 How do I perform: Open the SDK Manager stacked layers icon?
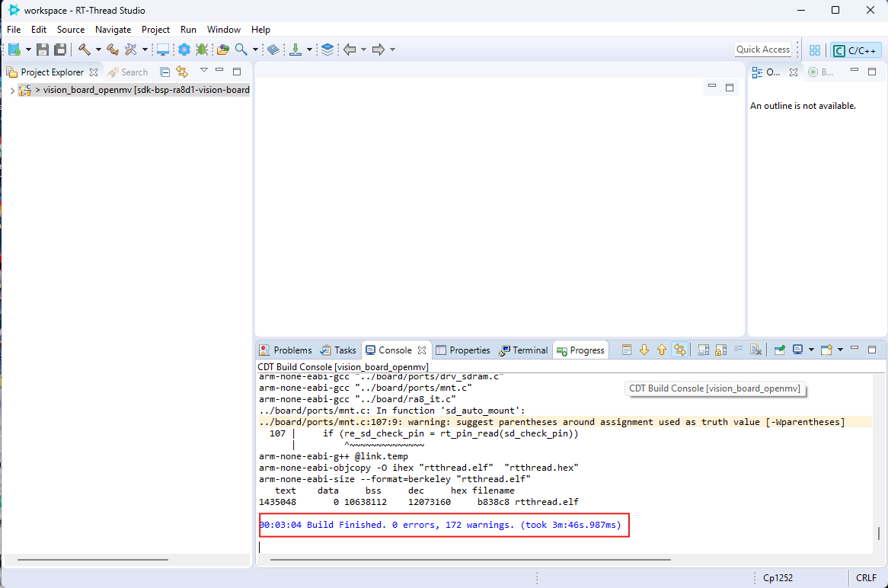coord(327,50)
